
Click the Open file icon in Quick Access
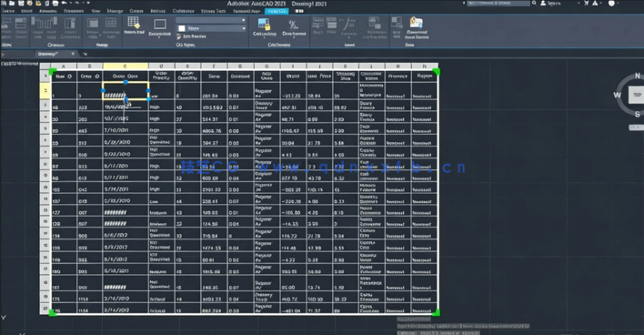pyautogui.click(x=12, y=3)
